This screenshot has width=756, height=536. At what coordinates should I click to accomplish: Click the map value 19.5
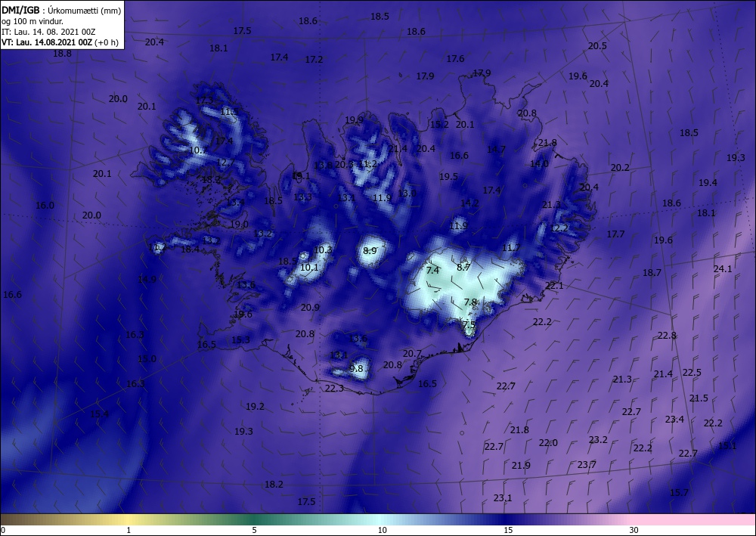[448, 177]
